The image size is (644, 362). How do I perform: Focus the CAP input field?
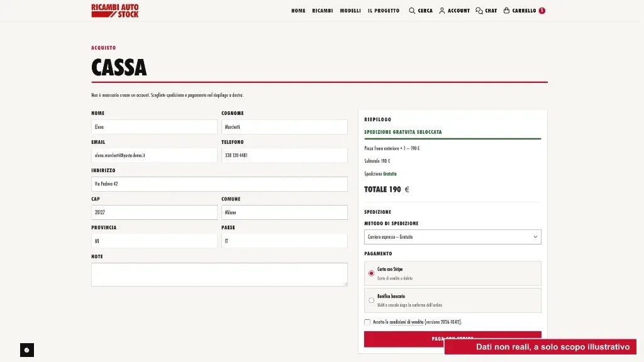(154, 212)
